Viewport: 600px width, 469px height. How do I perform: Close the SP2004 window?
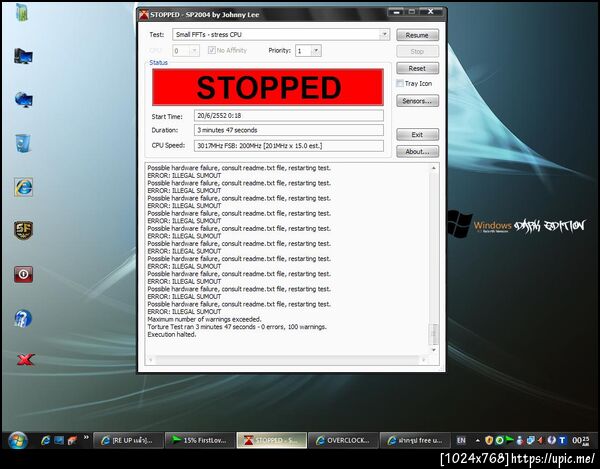(430, 12)
